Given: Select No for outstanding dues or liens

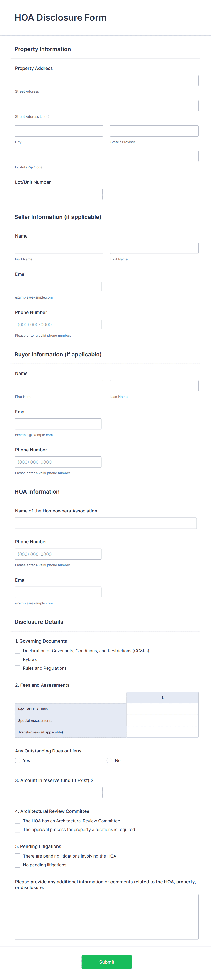Looking at the screenshot, I should (x=110, y=760).
